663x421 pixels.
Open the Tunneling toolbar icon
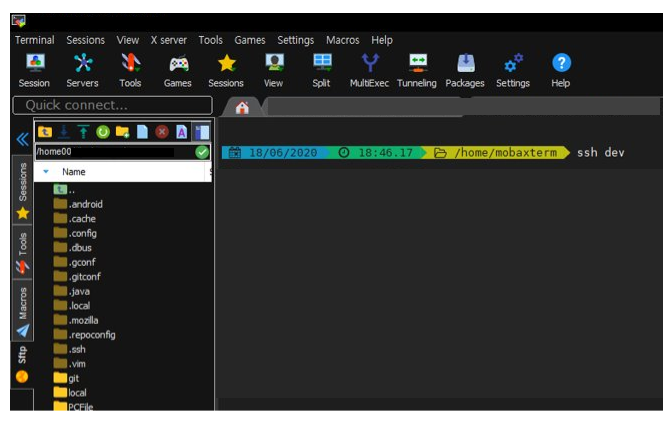417,71
